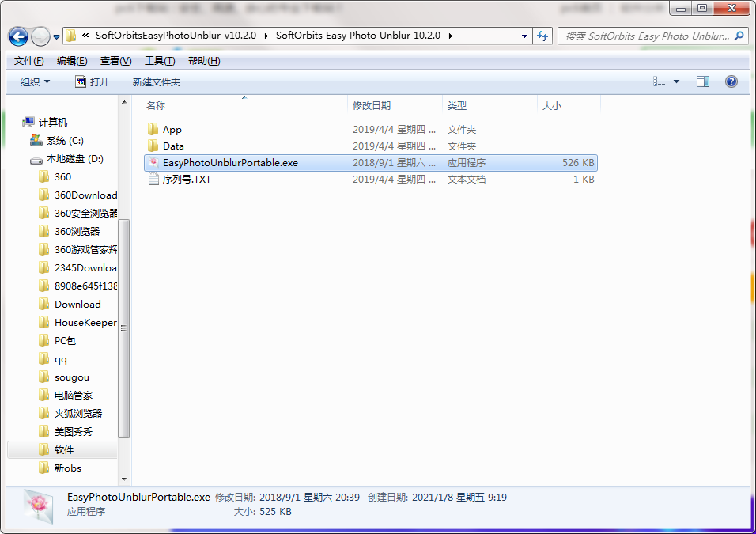Click the flower thumbnail in the details pane
Image resolution: width=756 pixels, height=534 pixels.
pyautogui.click(x=38, y=506)
